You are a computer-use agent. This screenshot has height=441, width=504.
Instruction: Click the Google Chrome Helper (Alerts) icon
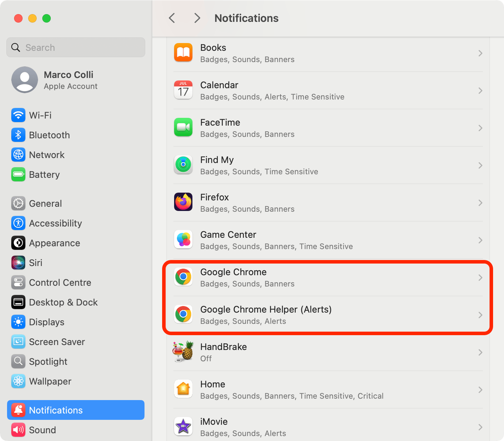click(183, 314)
